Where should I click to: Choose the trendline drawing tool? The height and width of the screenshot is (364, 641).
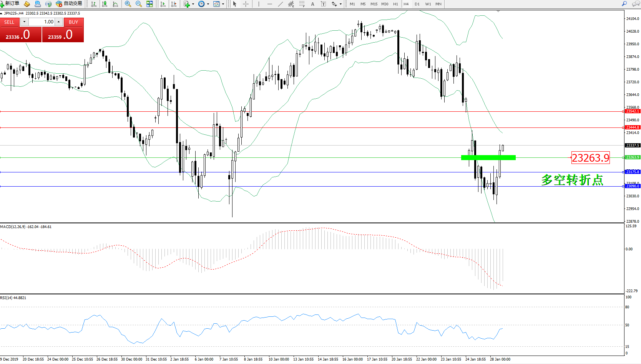pos(280,4)
